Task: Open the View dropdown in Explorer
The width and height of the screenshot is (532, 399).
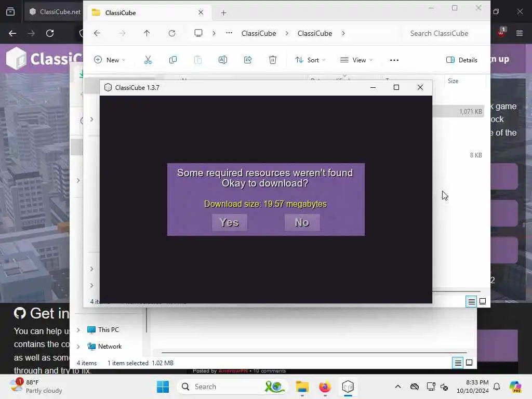Action: pyautogui.click(x=356, y=60)
